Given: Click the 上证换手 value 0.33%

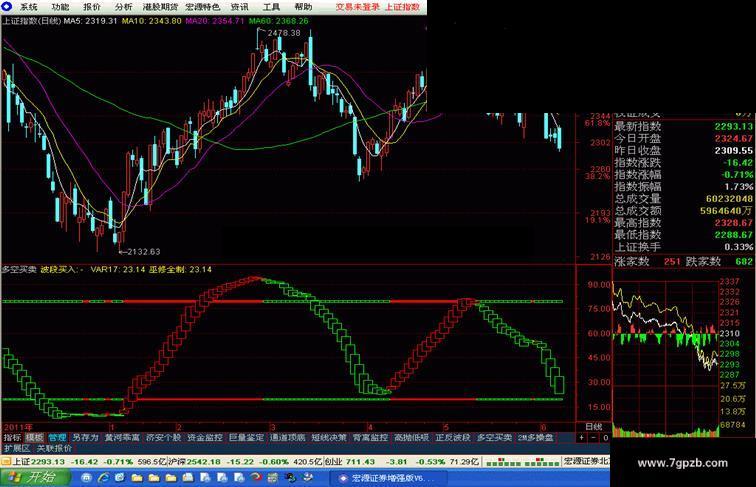Looking at the screenshot, I should pos(739,247).
